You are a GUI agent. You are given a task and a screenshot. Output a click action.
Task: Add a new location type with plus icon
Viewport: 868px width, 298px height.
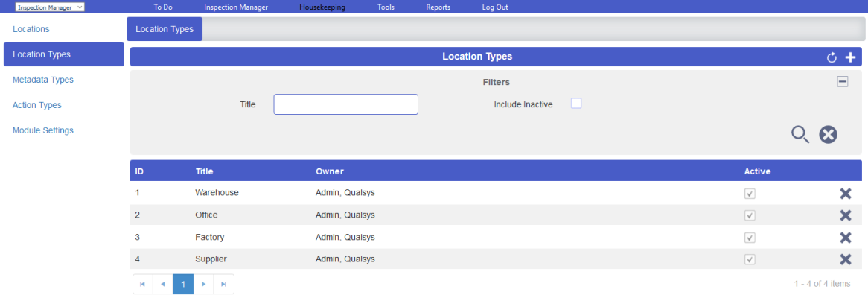(x=850, y=57)
